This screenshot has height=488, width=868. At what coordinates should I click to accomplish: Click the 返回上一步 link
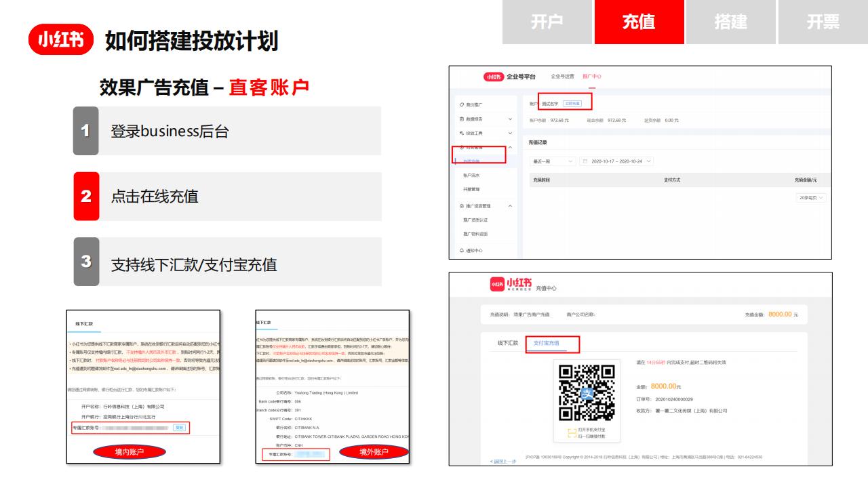click(503, 462)
